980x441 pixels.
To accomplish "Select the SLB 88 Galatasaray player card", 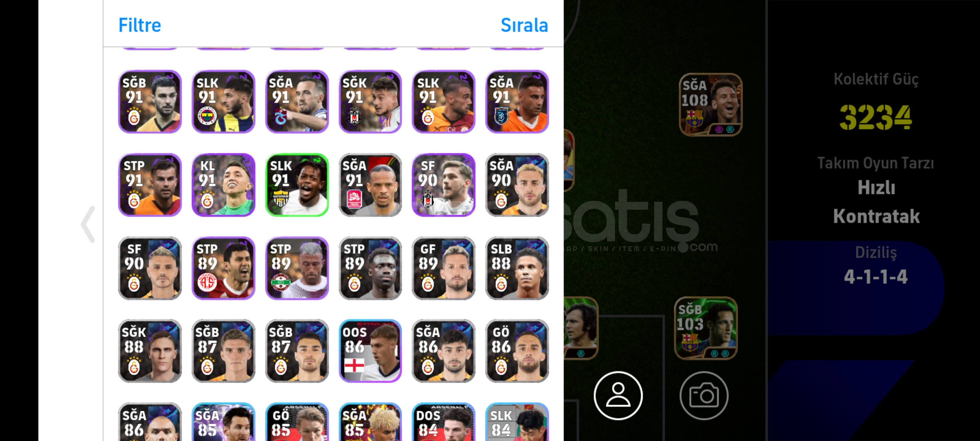I will [517, 268].
